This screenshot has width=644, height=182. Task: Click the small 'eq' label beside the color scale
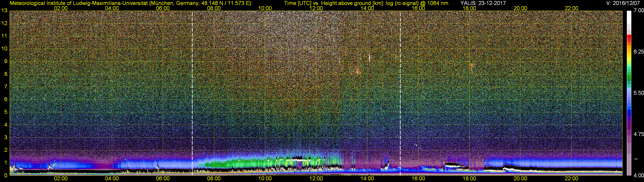pyautogui.click(x=636, y=159)
